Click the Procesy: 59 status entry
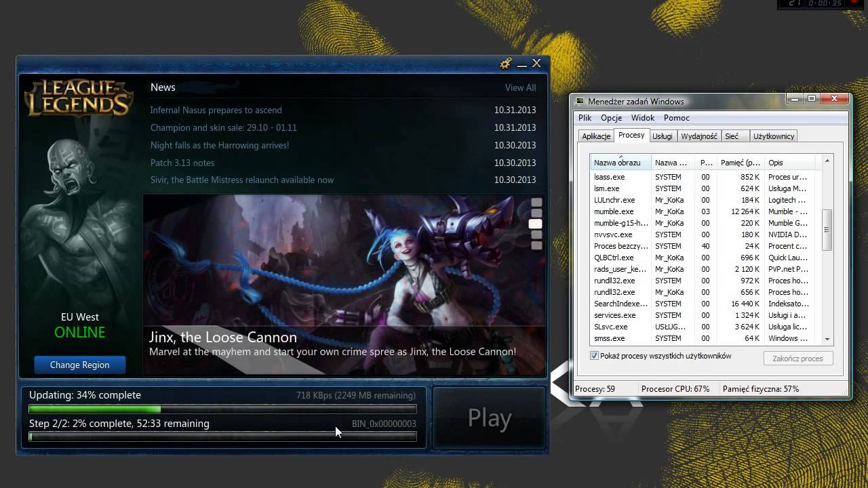Screen dimensions: 868x488 point(595,389)
